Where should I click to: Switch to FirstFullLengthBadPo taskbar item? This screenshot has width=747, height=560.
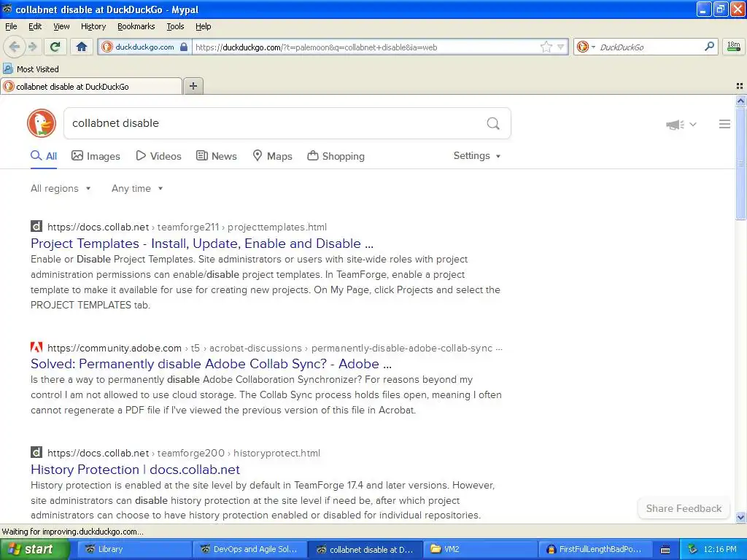point(595,549)
